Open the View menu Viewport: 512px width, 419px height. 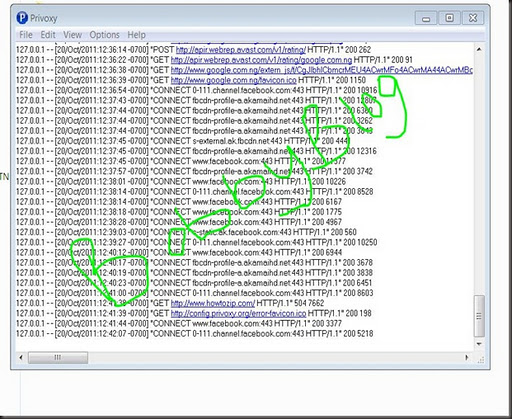[x=72, y=35]
